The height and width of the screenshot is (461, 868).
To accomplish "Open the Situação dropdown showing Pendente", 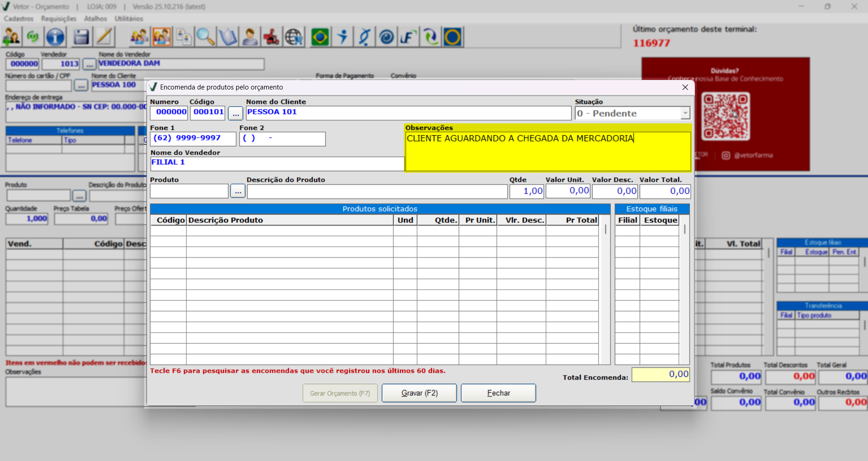I will [x=685, y=113].
